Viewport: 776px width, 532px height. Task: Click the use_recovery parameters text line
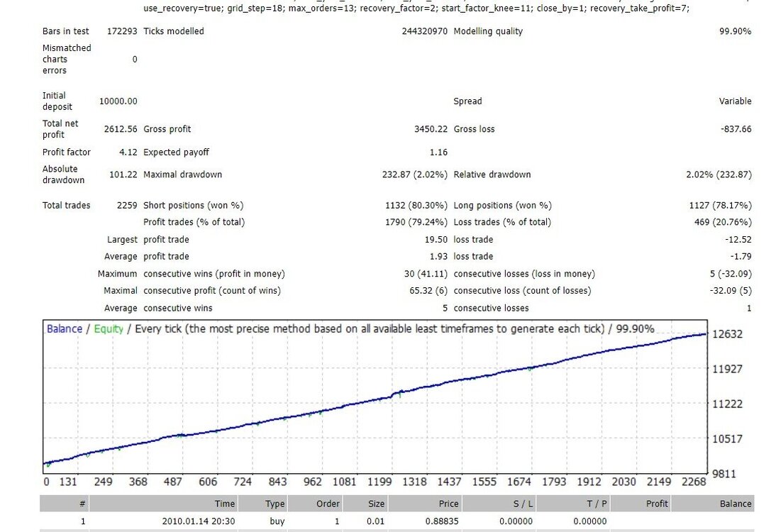coord(416,9)
